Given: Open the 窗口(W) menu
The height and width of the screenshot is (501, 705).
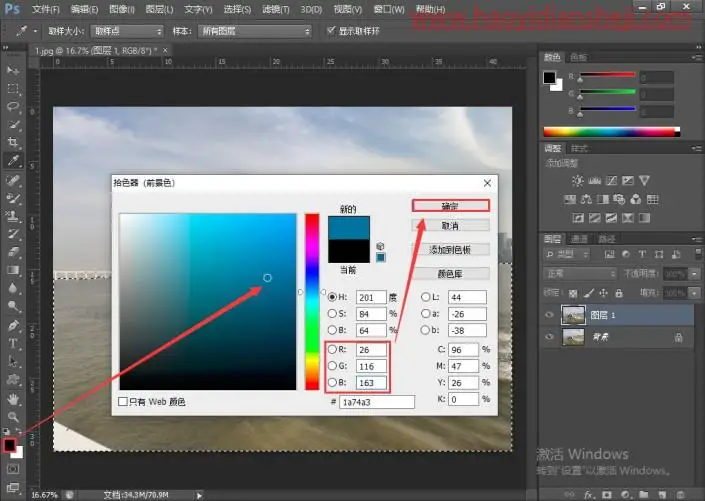Looking at the screenshot, I should point(389,9).
